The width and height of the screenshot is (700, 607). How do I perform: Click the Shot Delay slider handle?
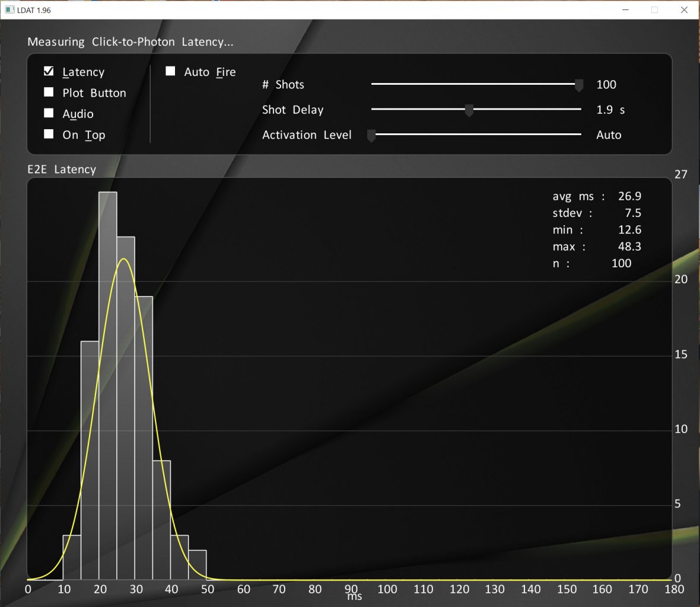point(469,110)
